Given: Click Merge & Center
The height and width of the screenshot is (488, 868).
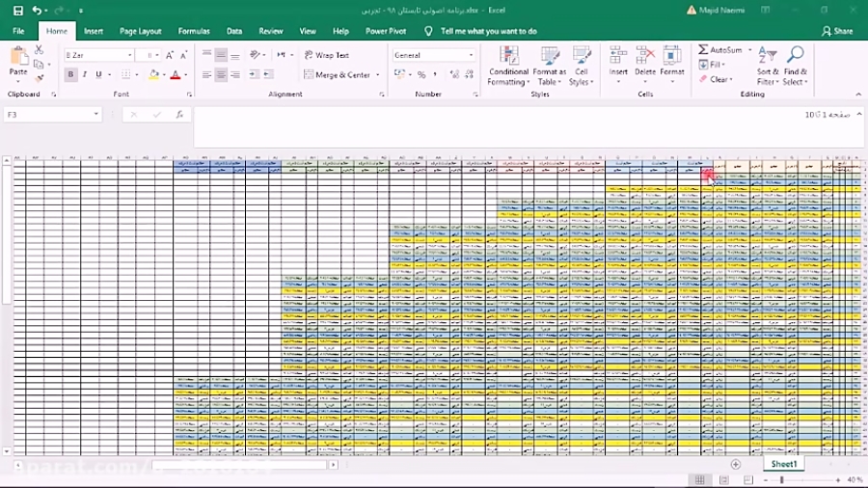Looking at the screenshot, I should (x=338, y=74).
